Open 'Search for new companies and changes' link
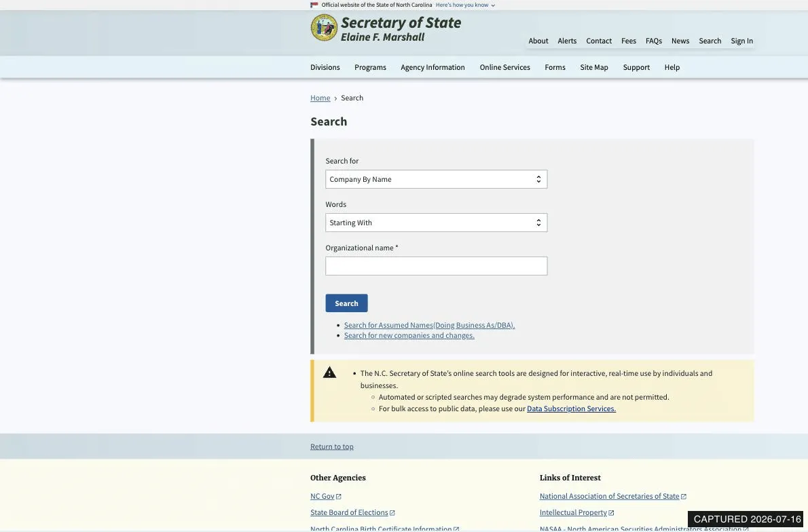The width and height of the screenshot is (808, 532). pyautogui.click(x=409, y=335)
